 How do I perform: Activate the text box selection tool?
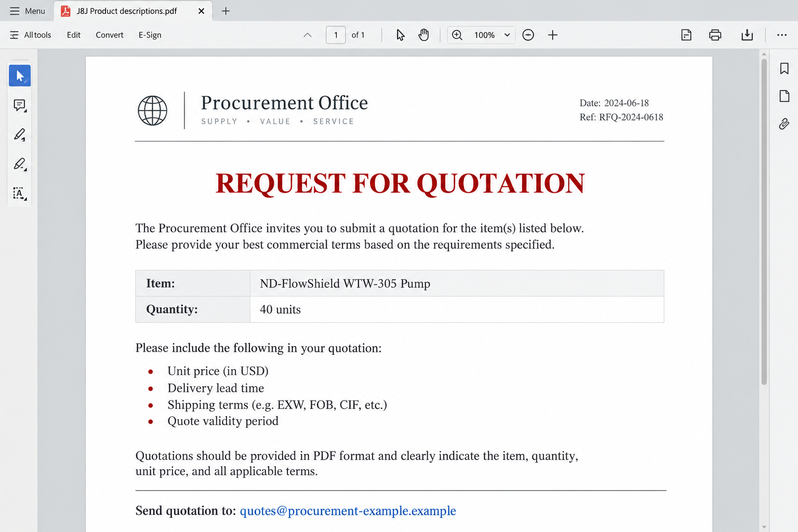pos(20,194)
